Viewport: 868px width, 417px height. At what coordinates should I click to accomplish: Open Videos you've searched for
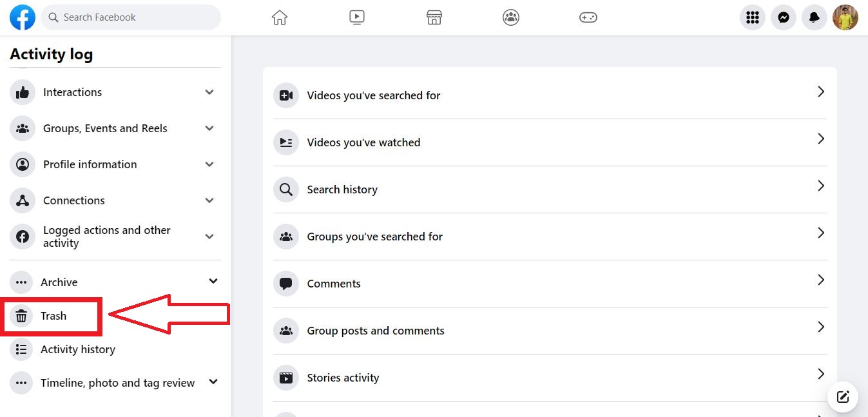[550, 95]
